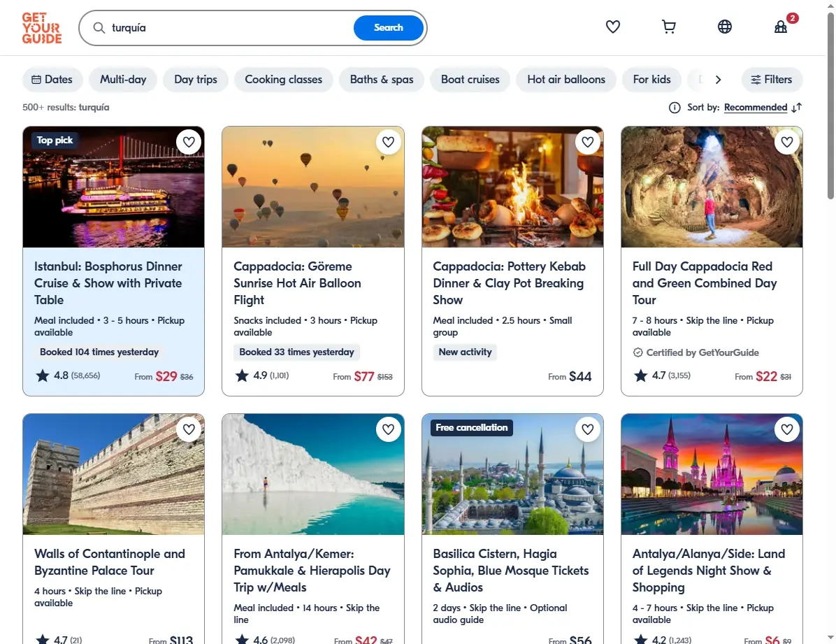
Task: Select the Day trips filter chip
Action: [196, 80]
